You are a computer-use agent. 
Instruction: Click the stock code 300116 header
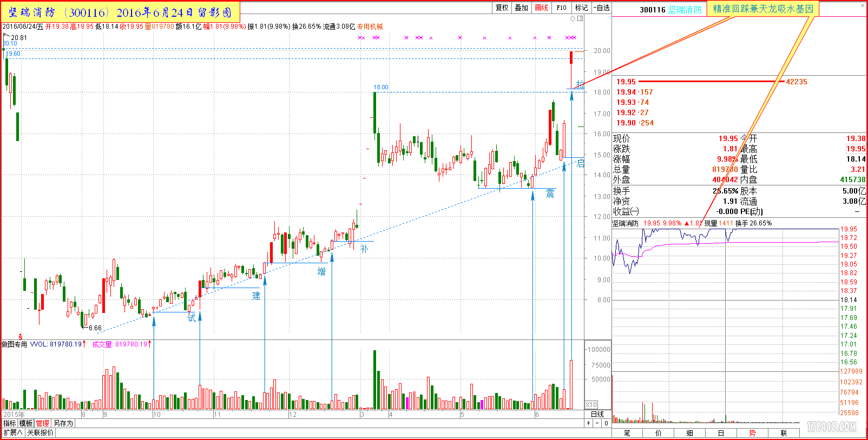pos(652,10)
